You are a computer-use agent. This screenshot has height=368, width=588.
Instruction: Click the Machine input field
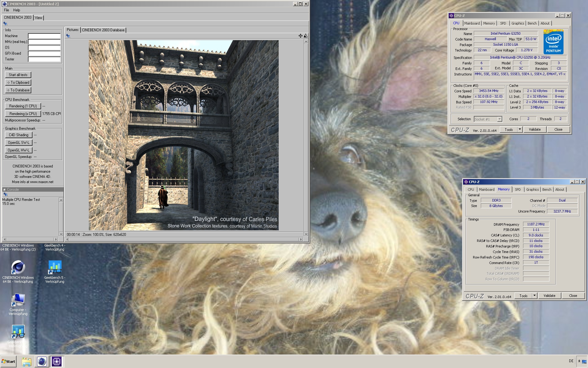pos(44,36)
